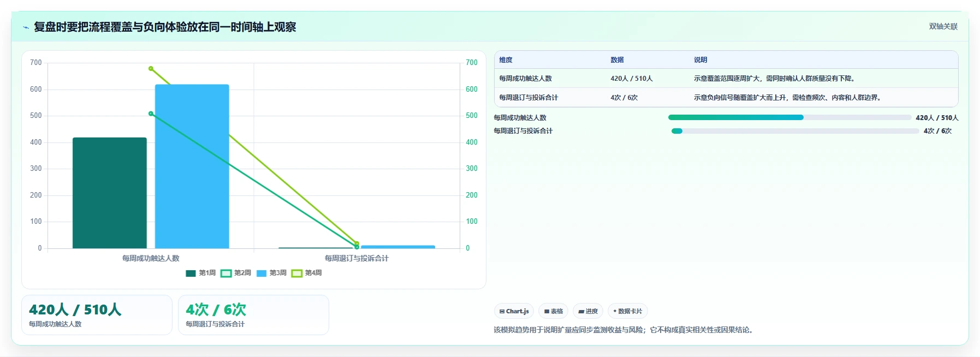Click the 每周退订与投诉合计 x-axis label
Screen dimensions: 980x357
(357, 258)
